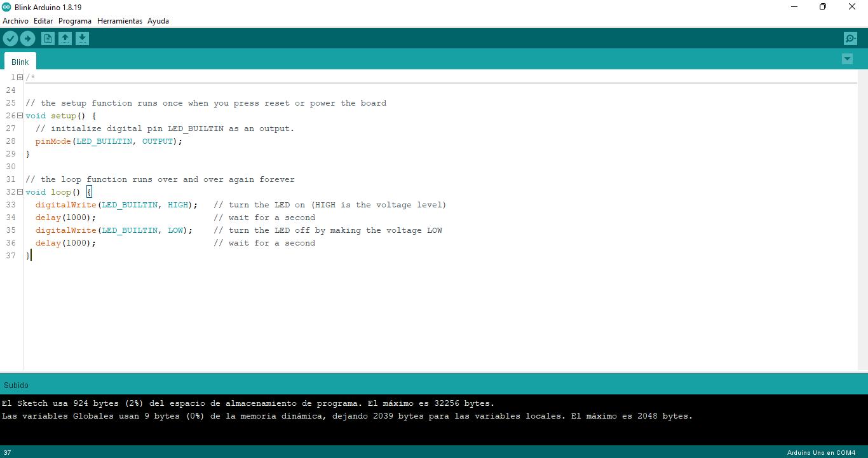The width and height of the screenshot is (868, 458).
Task: Collapse the loop function fold marker
Action: (20, 192)
